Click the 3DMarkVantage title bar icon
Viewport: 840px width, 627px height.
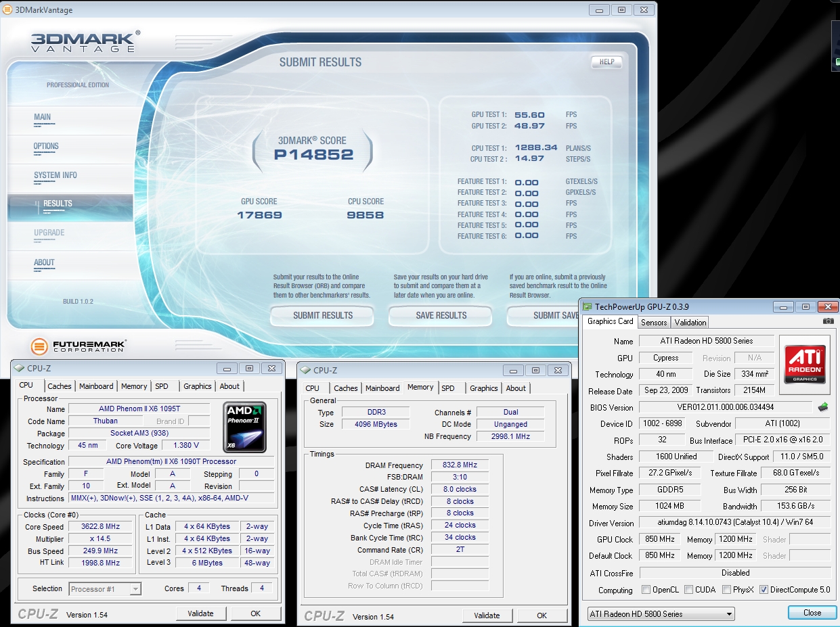pos(8,10)
